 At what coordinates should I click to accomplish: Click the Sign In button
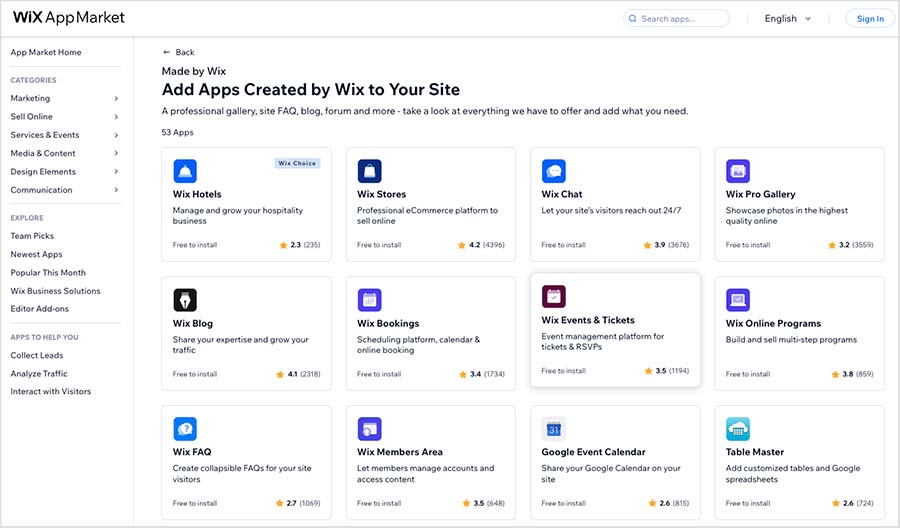(870, 18)
